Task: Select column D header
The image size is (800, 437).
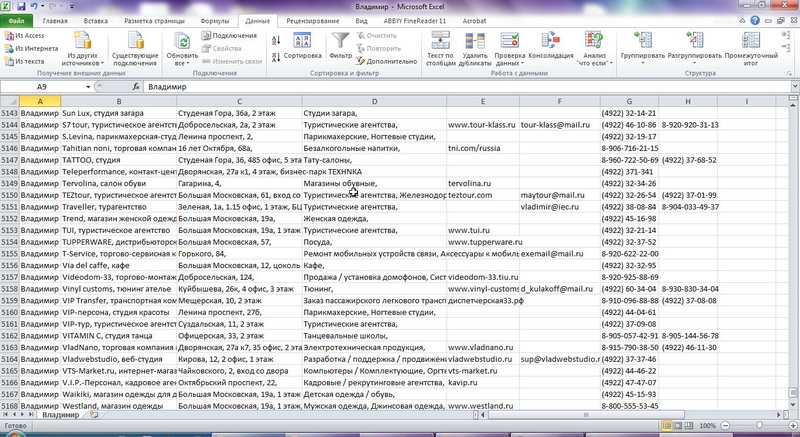Action: [374, 101]
